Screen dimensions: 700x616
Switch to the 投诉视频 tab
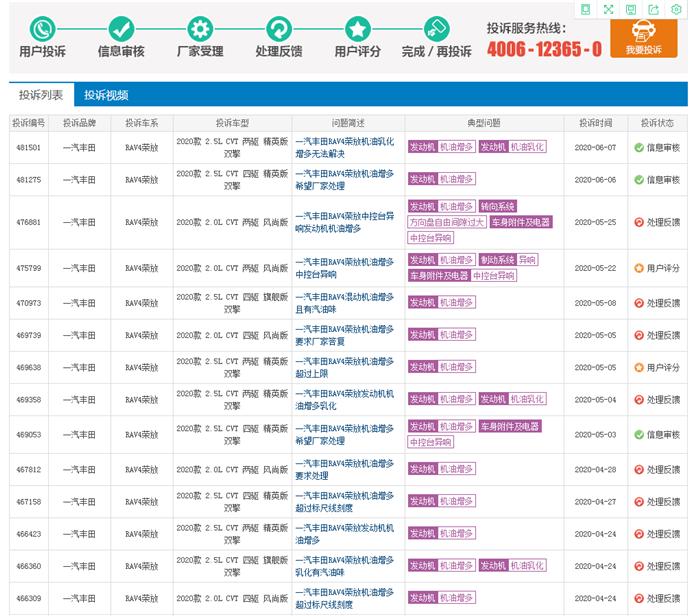point(106,95)
